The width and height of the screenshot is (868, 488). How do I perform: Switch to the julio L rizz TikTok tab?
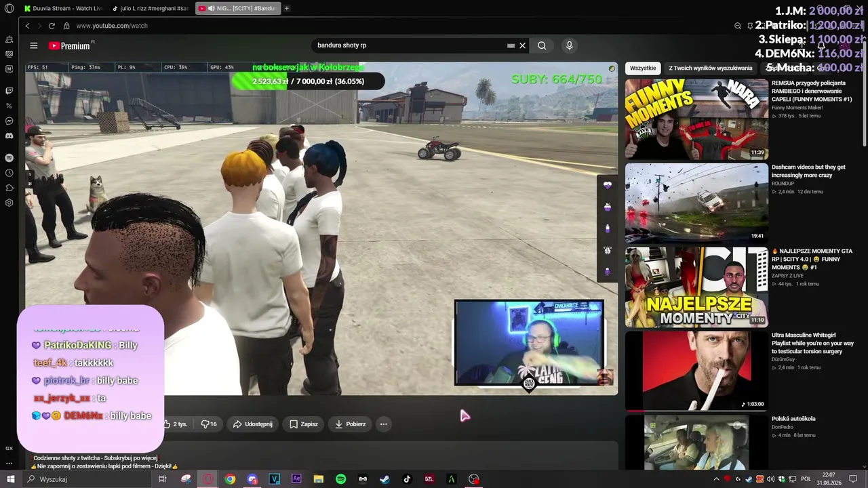(x=151, y=8)
